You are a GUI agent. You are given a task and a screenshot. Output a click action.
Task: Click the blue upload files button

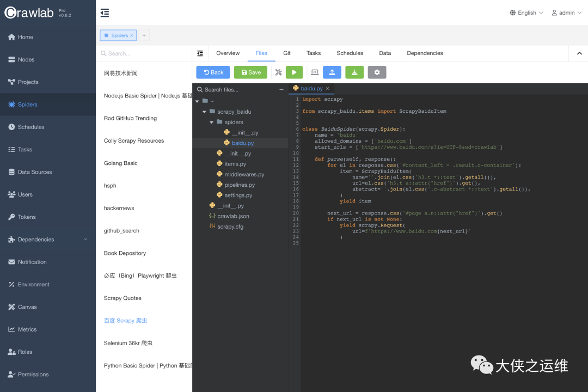coord(332,72)
